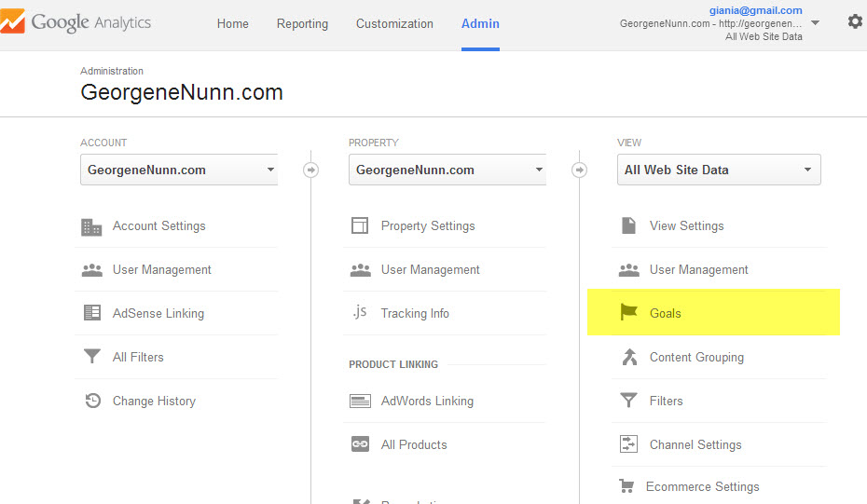
Task: Click the PRODUCT LINKING section label
Action: click(x=393, y=364)
